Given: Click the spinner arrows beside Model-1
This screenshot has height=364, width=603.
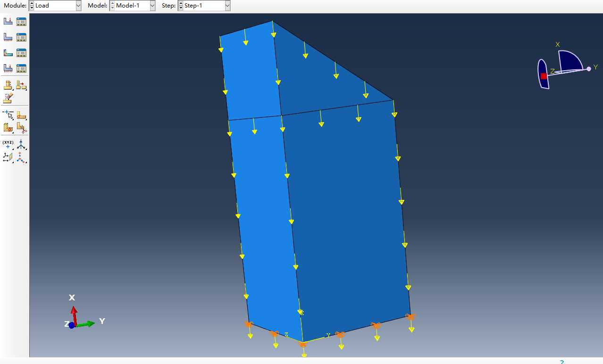Looking at the screenshot, I should pyautogui.click(x=112, y=6).
